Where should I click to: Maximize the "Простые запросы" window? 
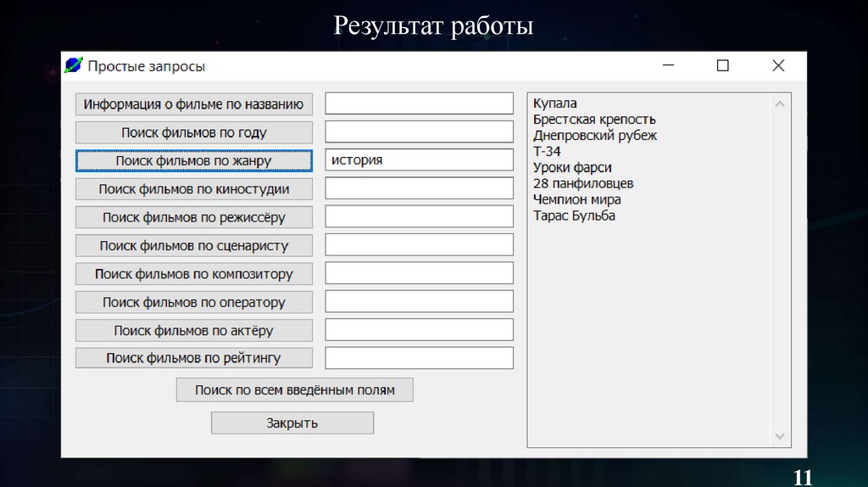[722, 65]
